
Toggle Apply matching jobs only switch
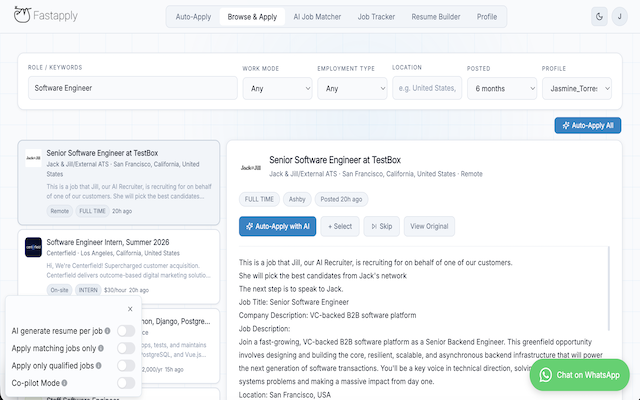pyautogui.click(x=126, y=348)
